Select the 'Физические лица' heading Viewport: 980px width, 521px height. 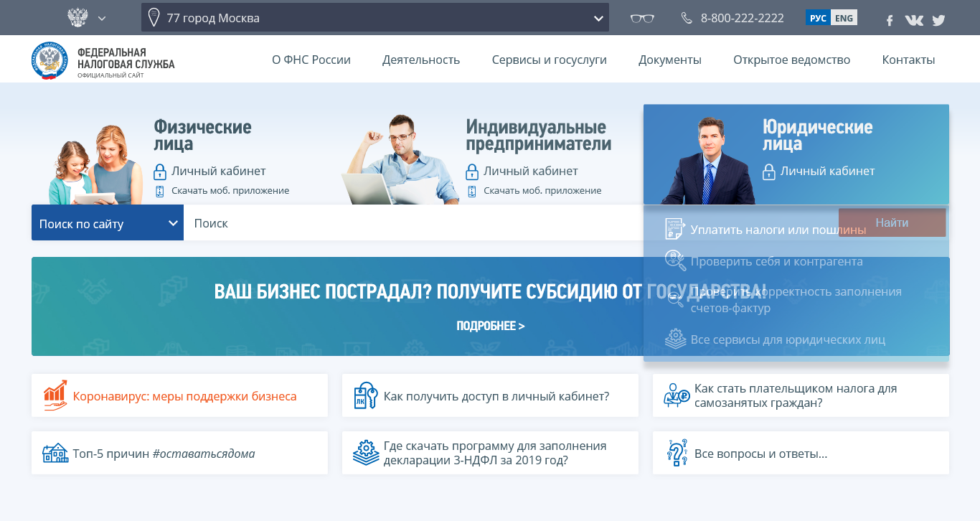(202, 135)
